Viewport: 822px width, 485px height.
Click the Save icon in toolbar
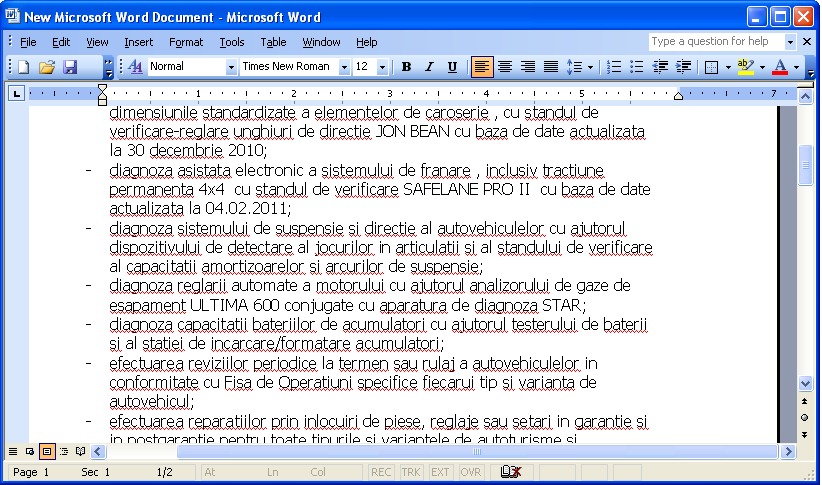(x=70, y=67)
